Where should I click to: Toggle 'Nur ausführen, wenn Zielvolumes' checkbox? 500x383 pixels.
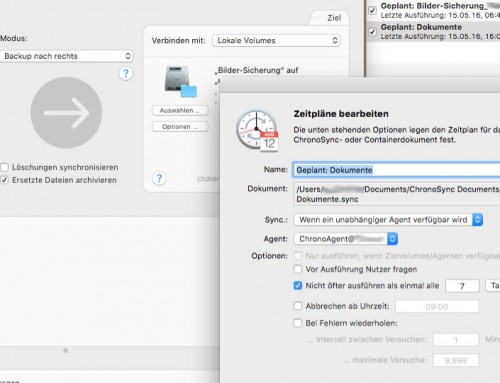click(298, 256)
